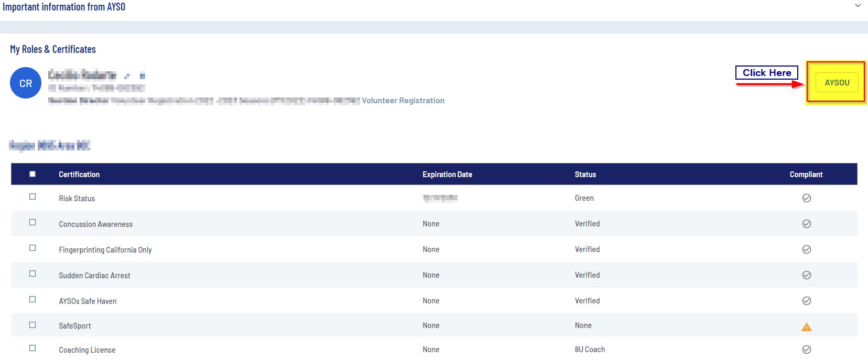
Task: Select the Concussion Awareness row checkbox
Action: tap(32, 222)
